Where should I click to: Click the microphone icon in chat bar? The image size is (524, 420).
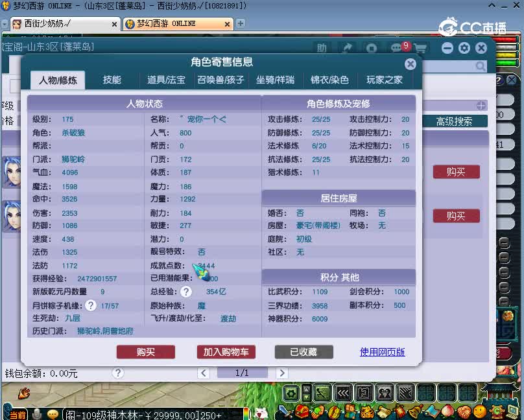point(37,414)
